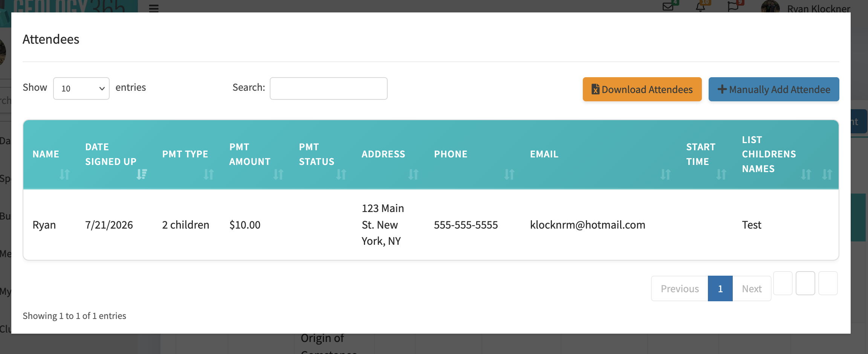Click Download Attendees button
868x354 pixels.
coord(642,89)
